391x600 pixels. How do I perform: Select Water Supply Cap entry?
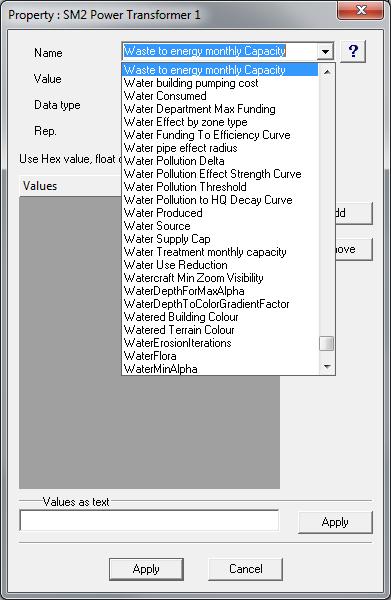point(220,239)
